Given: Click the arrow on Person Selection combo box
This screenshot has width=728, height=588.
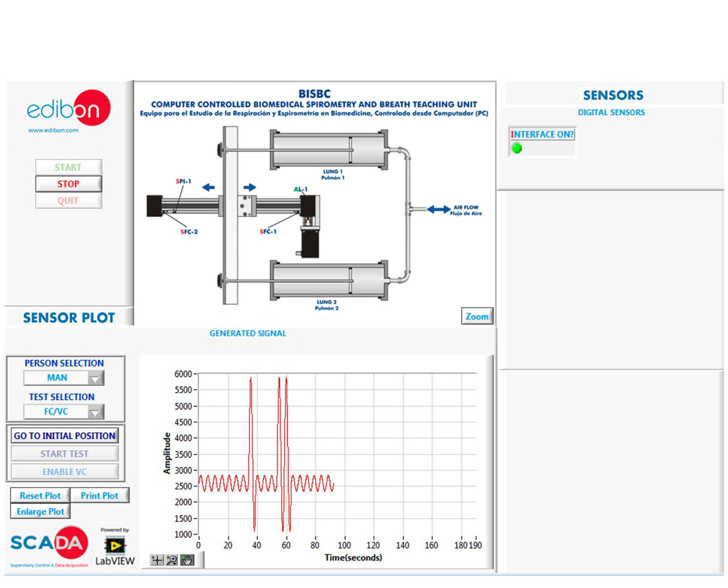Looking at the screenshot, I should pyautogui.click(x=95, y=378).
